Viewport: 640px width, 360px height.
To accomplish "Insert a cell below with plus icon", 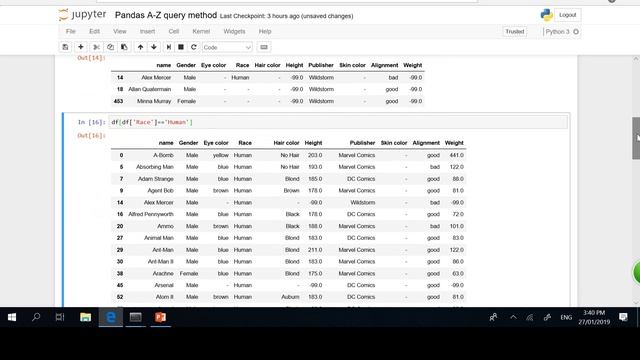I will point(81,47).
